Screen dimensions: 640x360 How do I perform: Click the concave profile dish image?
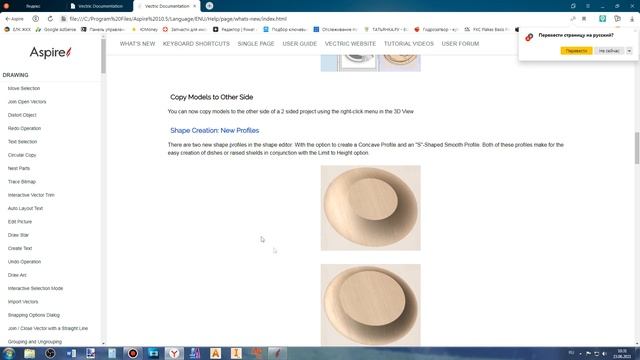371,208
